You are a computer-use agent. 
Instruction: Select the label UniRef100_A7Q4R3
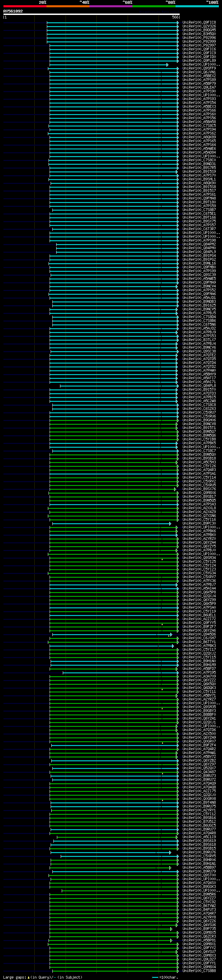click(199, 470)
